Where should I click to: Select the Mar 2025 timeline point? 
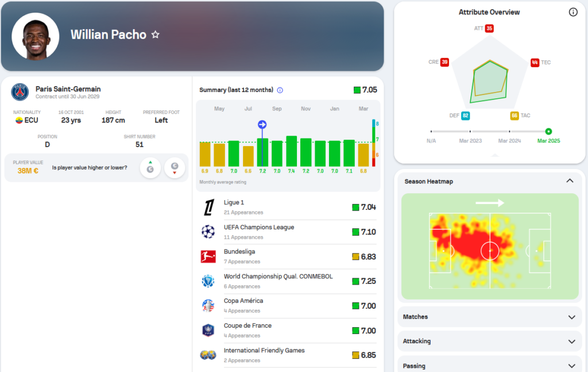coord(548,132)
